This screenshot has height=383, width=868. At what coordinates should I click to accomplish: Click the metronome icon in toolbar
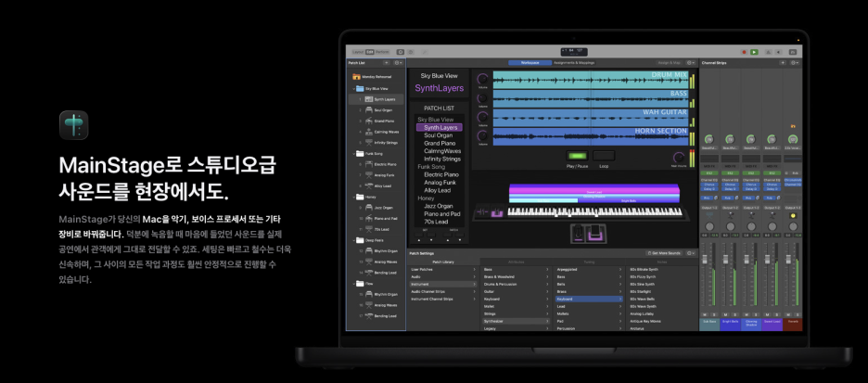coord(769,52)
